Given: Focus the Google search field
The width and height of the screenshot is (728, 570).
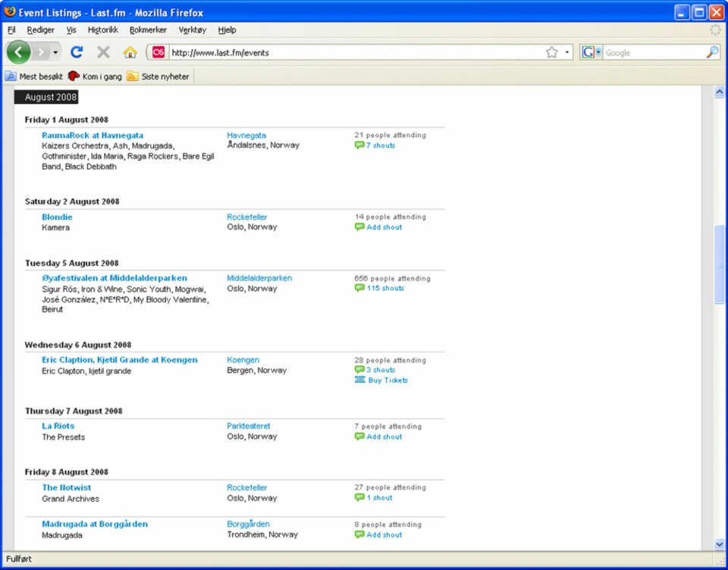Looking at the screenshot, I should point(654,53).
